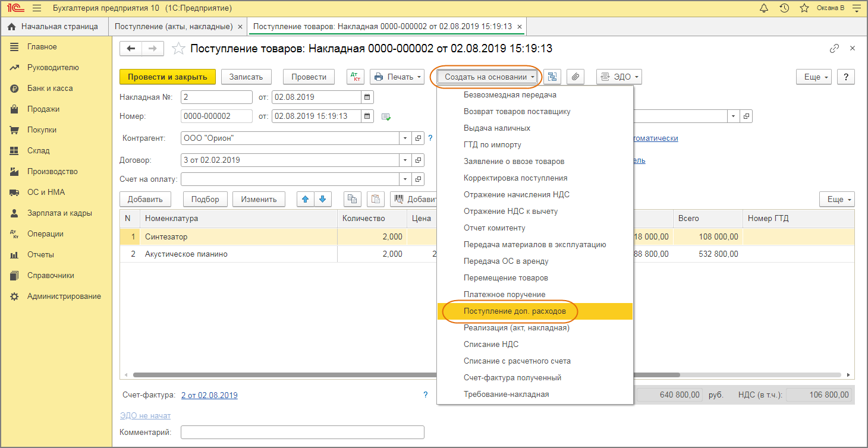Click the copy rows icon in table toolbar
Viewport: 868px width, 448px height.
(x=353, y=199)
